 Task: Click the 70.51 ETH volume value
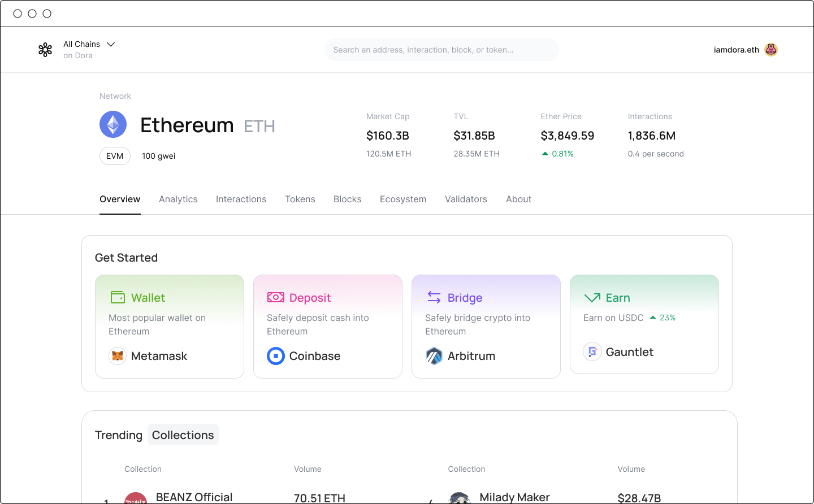[x=319, y=498]
